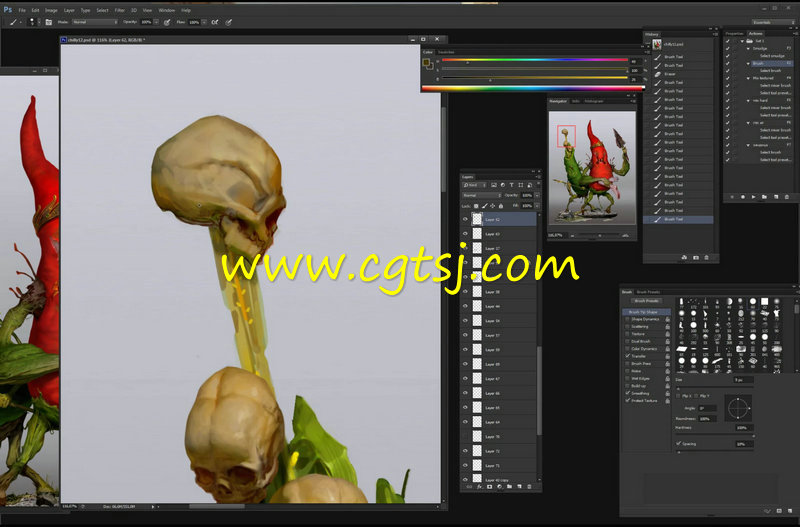Screen dimensions: 800x527
Task: Click trash icon at History panel bottom
Action: 706,258
